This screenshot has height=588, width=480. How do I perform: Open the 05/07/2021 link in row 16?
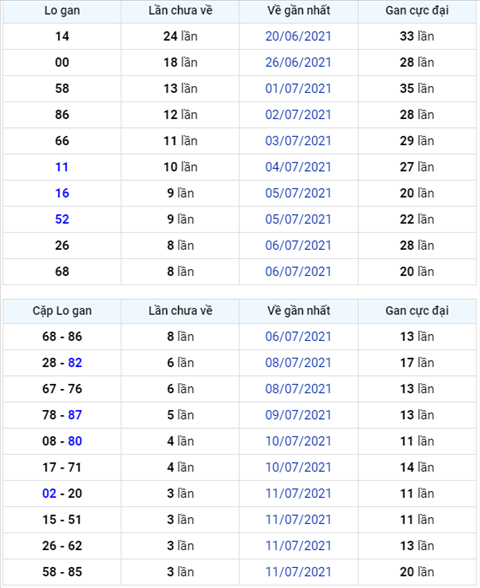(x=298, y=194)
